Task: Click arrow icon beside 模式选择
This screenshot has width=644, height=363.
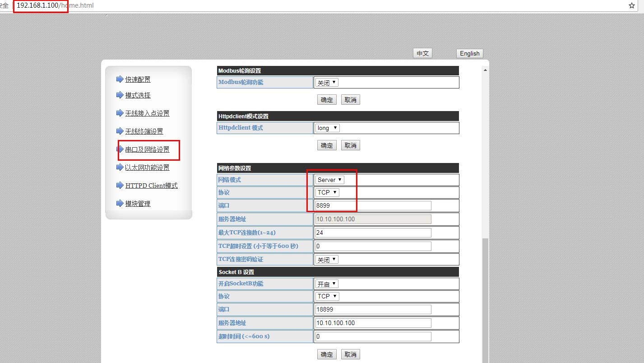Action: tap(120, 95)
